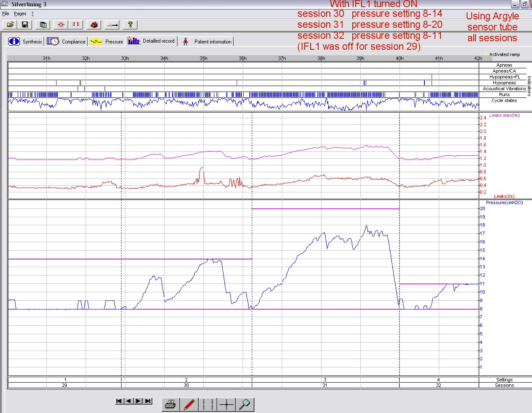532x413 pixels.
Task: Jump to the last record page
Action: point(148,401)
